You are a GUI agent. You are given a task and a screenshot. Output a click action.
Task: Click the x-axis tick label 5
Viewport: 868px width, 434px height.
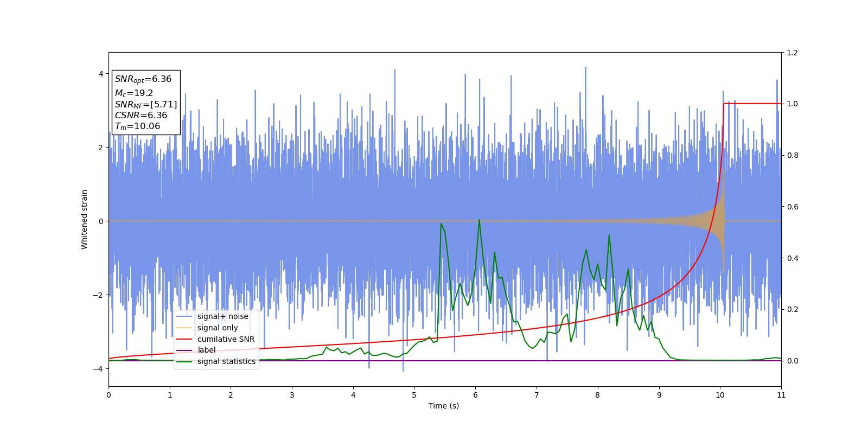pos(414,395)
